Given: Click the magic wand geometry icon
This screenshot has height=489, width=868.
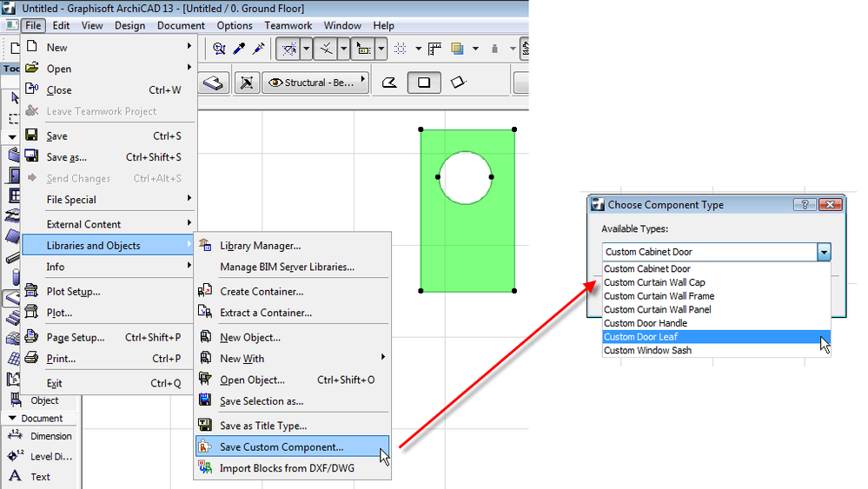Looking at the screenshot, I should click(247, 83).
